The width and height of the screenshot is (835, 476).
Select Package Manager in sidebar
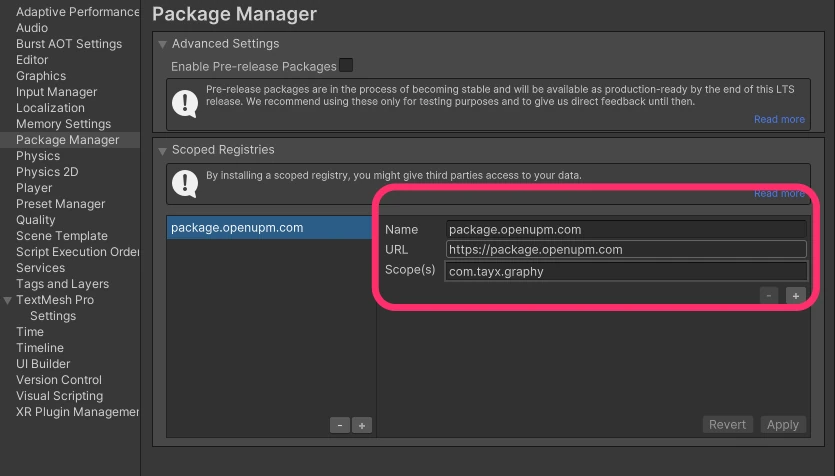(x=70, y=139)
